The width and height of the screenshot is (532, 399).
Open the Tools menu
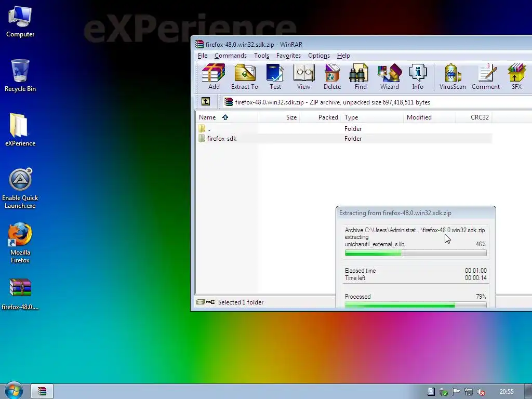pos(262,55)
